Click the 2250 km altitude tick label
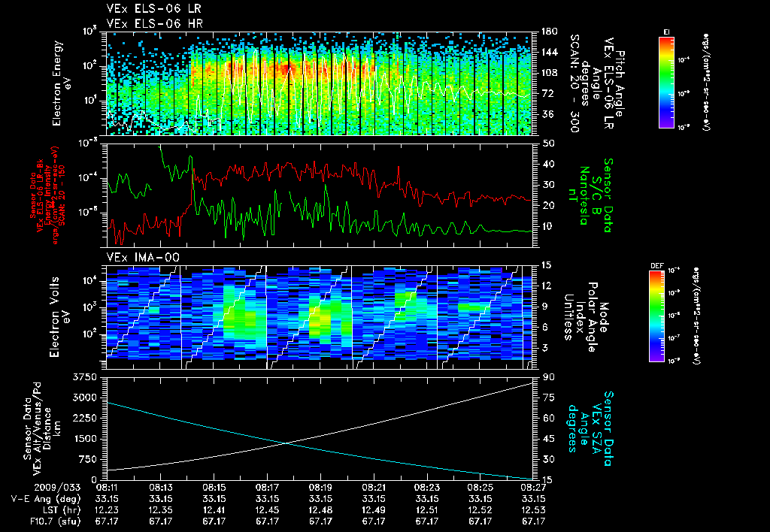 (85, 418)
